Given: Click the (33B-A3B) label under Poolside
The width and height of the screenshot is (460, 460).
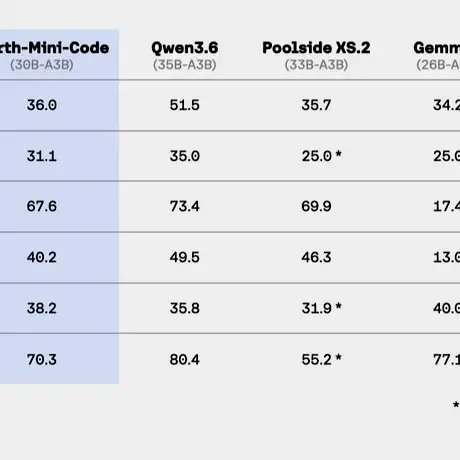Looking at the screenshot, I should pos(316,65).
